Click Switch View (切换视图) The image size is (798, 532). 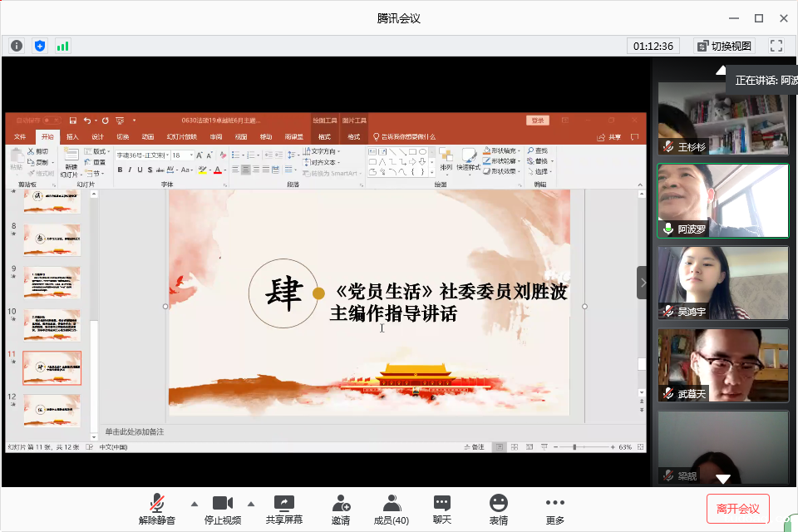[x=723, y=46]
